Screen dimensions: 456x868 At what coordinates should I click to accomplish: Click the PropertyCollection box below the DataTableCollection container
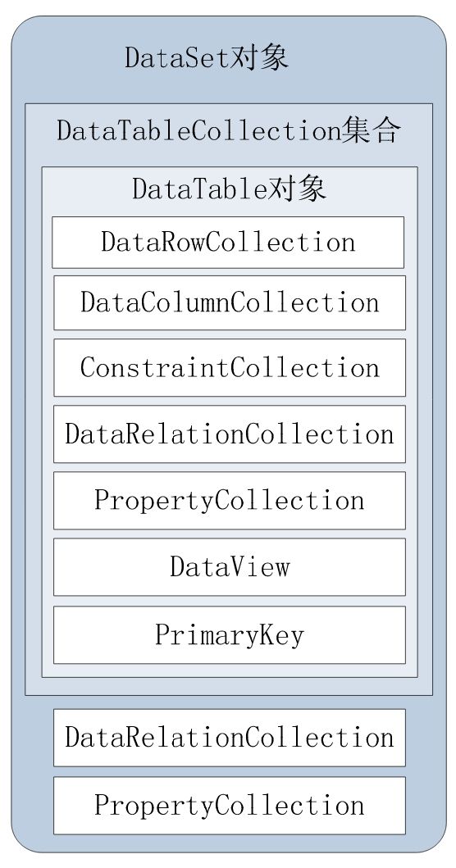[230, 806]
